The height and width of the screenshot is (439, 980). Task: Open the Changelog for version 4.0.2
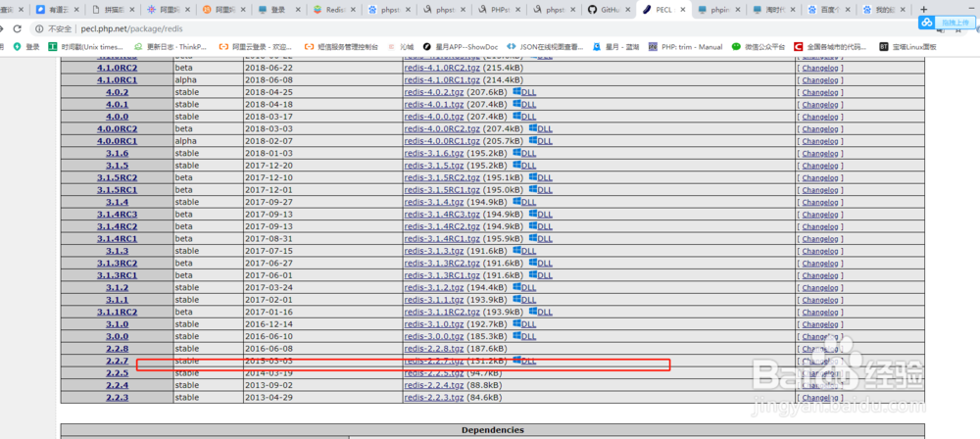(820, 92)
